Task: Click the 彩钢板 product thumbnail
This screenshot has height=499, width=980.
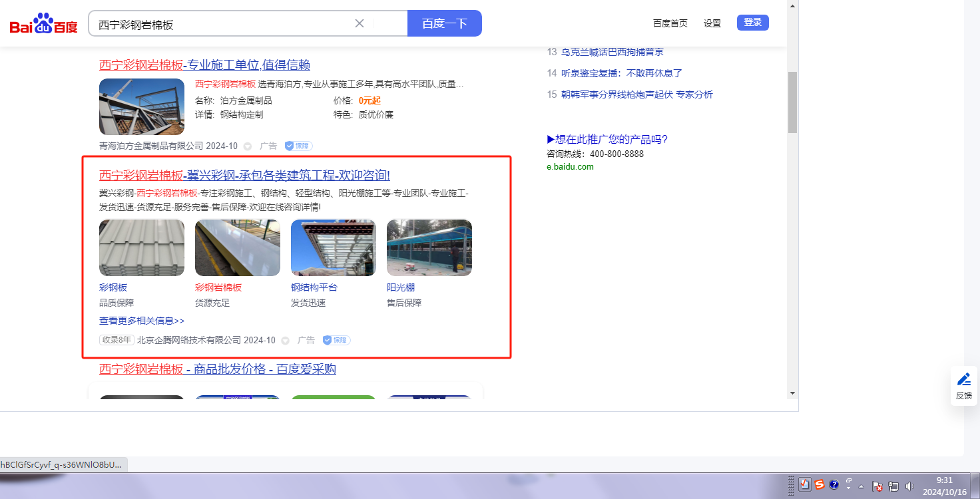Action: (142, 248)
